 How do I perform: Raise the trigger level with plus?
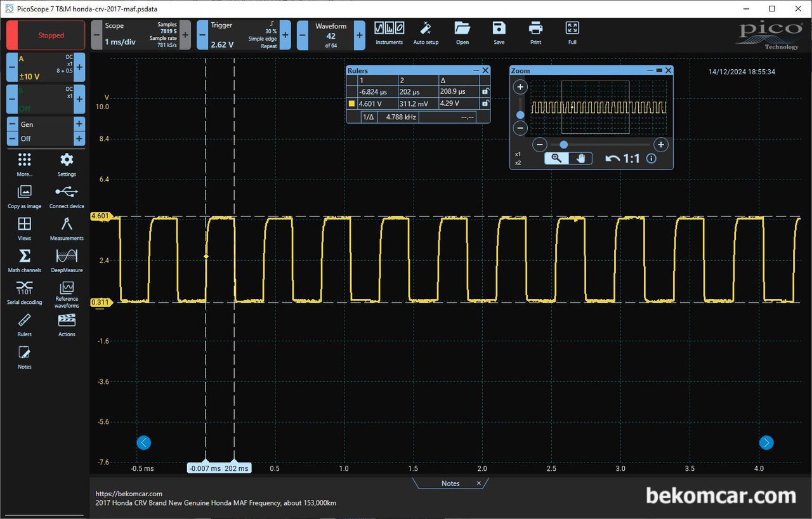[x=285, y=35]
